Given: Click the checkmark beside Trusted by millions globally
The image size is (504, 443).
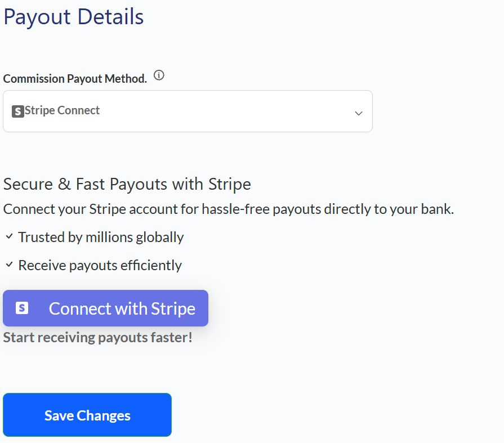Looking at the screenshot, I should coord(10,236).
